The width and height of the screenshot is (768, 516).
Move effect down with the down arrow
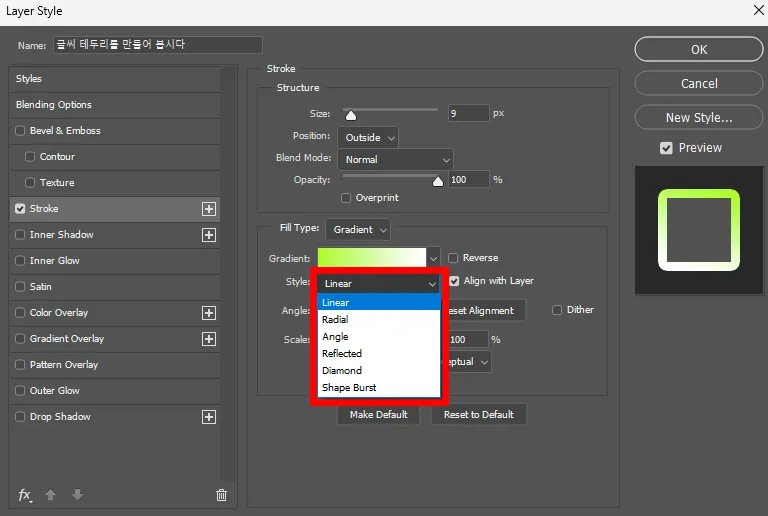click(x=77, y=494)
